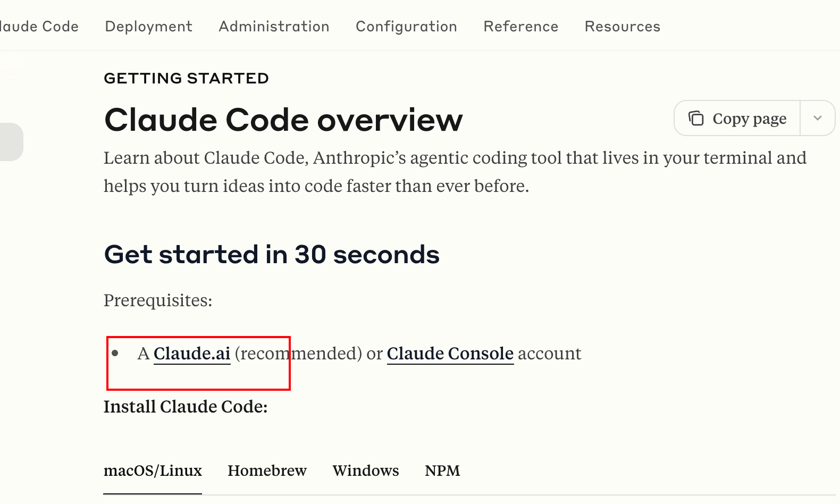Image resolution: width=840 pixels, height=504 pixels.
Task: Go to the Configuration navigation tab
Action: [406, 27]
